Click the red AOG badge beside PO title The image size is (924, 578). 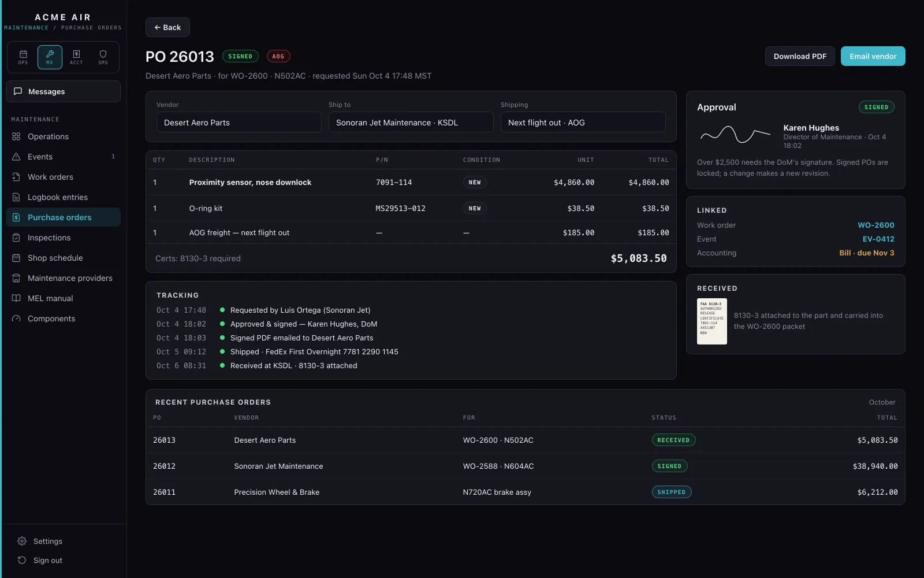[278, 57]
